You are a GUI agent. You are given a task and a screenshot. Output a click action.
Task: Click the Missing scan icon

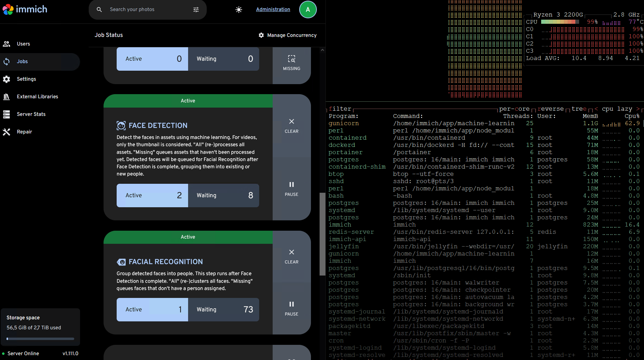click(x=292, y=59)
